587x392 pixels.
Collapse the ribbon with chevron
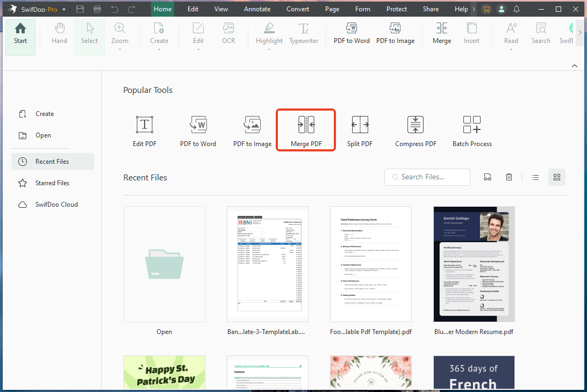pyautogui.click(x=575, y=66)
